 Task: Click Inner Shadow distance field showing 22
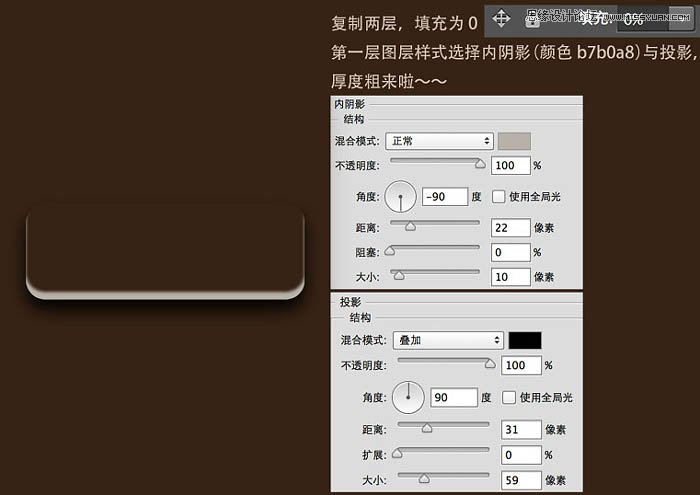pos(511,228)
